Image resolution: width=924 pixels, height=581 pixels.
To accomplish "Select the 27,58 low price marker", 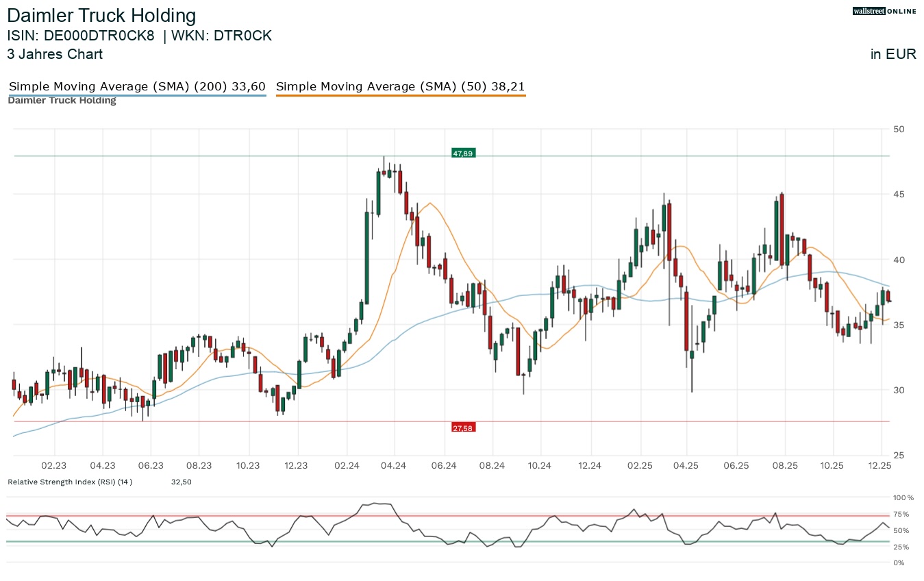I will coord(463,427).
